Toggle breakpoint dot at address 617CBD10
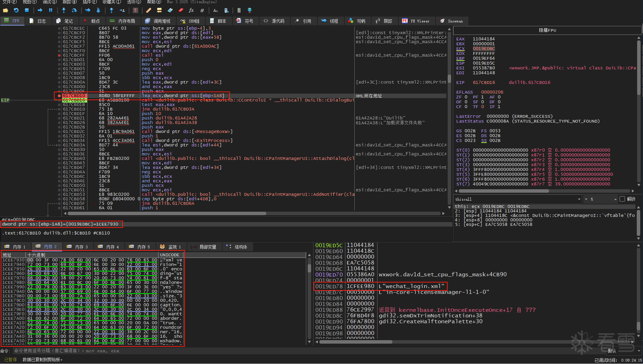643x364 pixels. [59, 96]
